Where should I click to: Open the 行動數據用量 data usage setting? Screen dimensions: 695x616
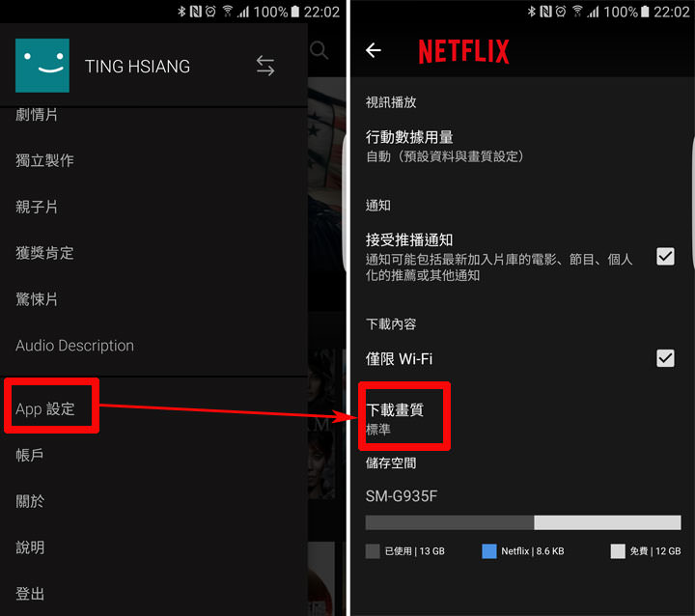coord(522,146)
